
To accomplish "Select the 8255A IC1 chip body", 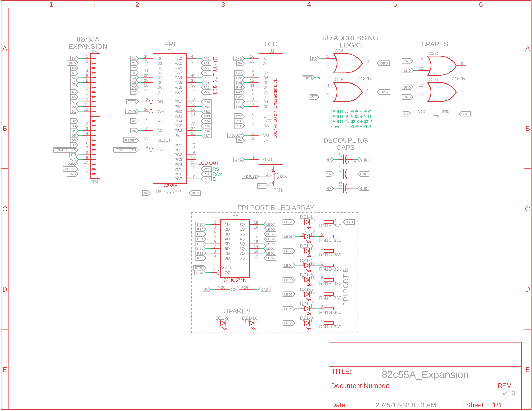I will tap(170, 119).
